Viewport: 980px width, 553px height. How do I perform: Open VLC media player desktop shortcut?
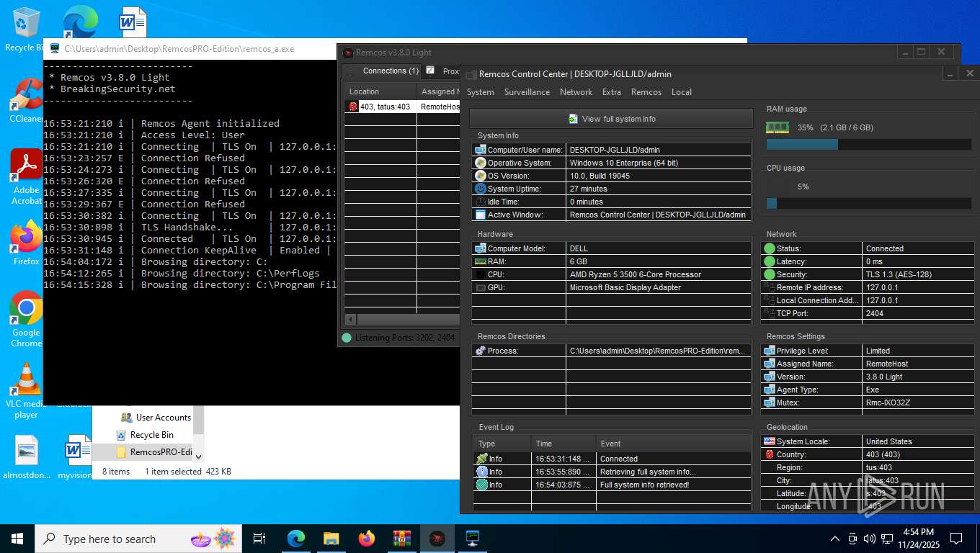(27, 390)
